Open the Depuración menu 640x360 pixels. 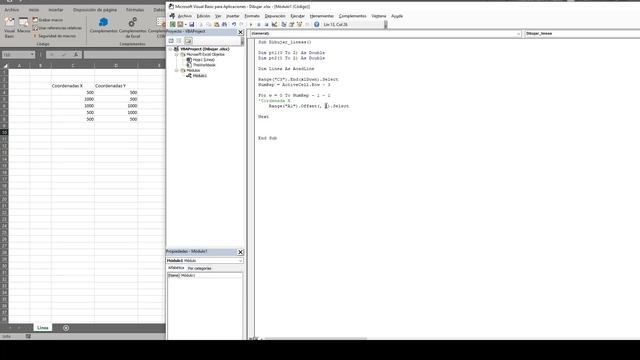click(275, 16)
